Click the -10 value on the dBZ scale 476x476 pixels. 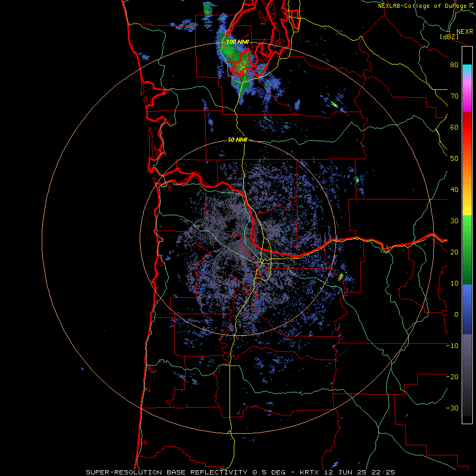[x=452, y=346]
